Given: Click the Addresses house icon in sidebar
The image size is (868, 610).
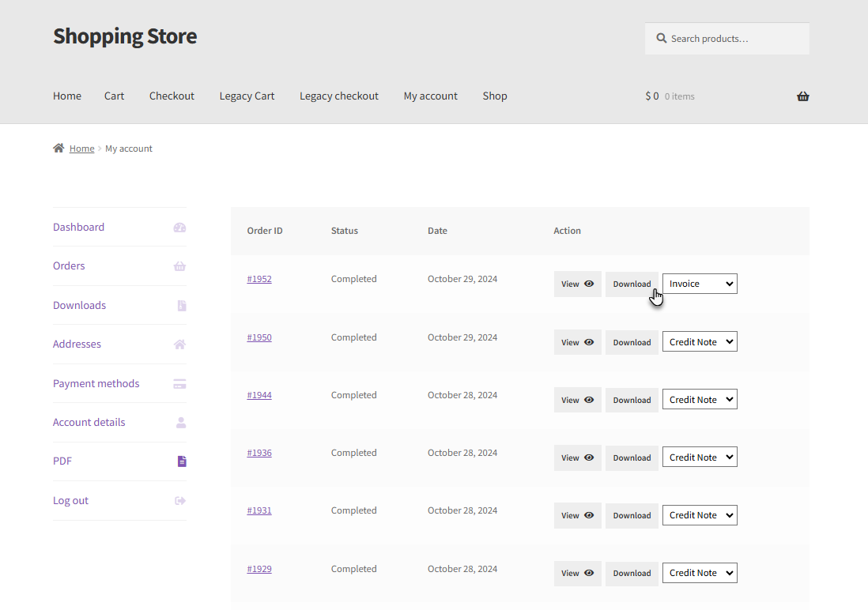Looking at the screenshot, I should point(180,345).
